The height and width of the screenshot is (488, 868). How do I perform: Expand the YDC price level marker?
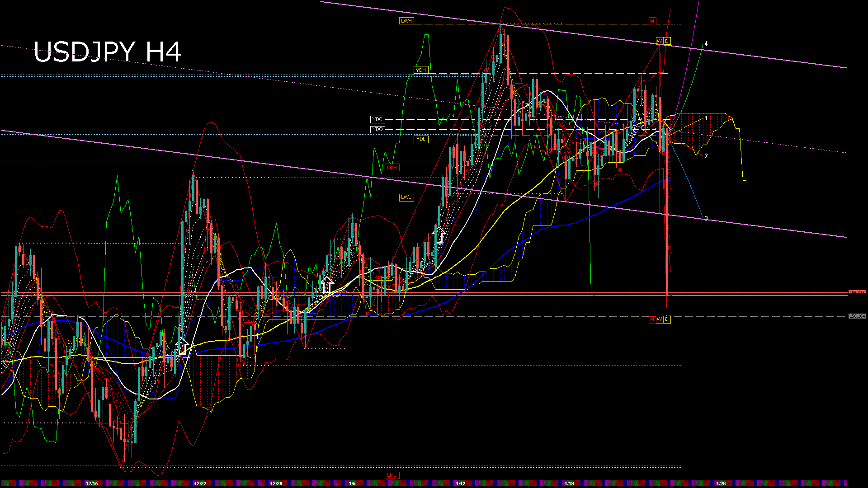click(377, 120)
